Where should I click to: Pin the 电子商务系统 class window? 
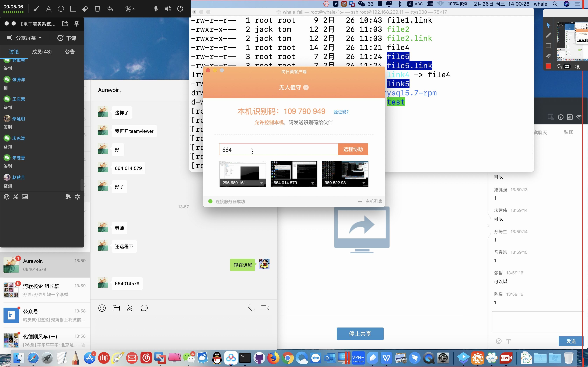pos(76,24)
